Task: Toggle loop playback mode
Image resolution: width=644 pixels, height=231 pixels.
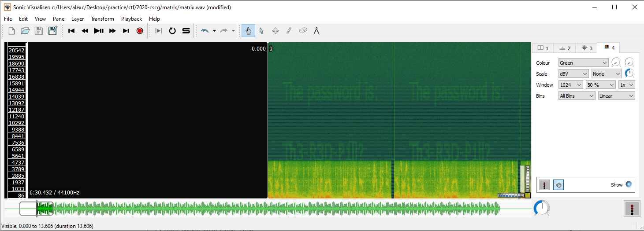Action: 172,31
